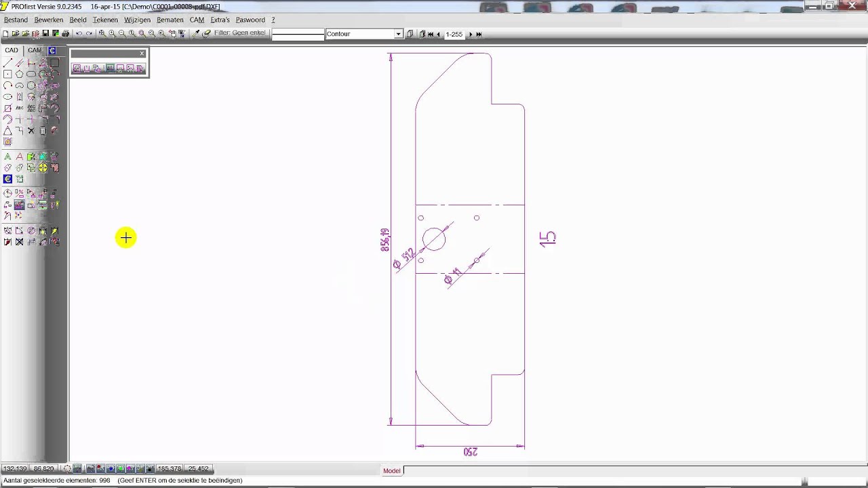Image resolution: width=868 pixels, height=488 pixels.
Task: Select the ABC text tool
Action: [x=19, y=108]
